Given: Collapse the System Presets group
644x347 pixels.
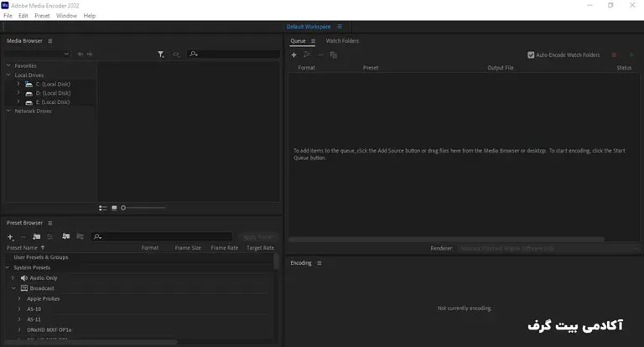Looking at the screenshot, I should [8, 267].
